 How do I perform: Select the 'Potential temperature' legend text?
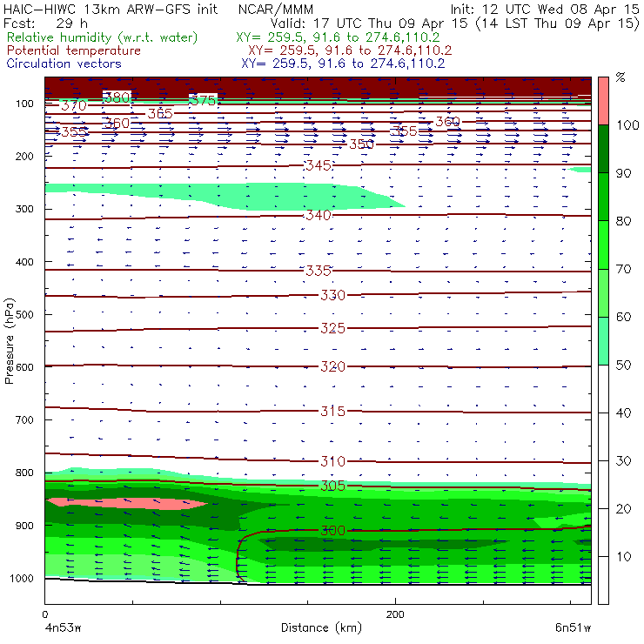(73, 50)
